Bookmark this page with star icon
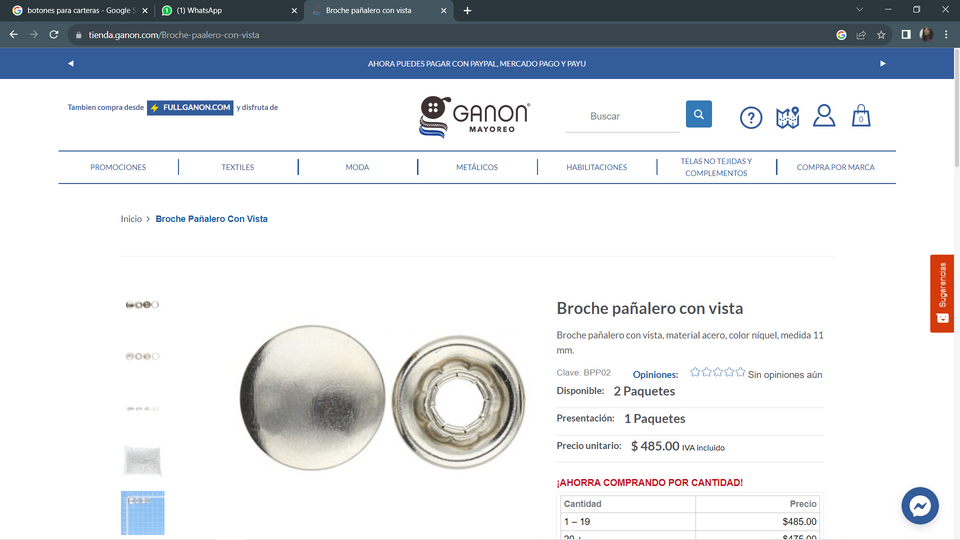The width and height of the screenshot is (960, 540). [881, 35]
